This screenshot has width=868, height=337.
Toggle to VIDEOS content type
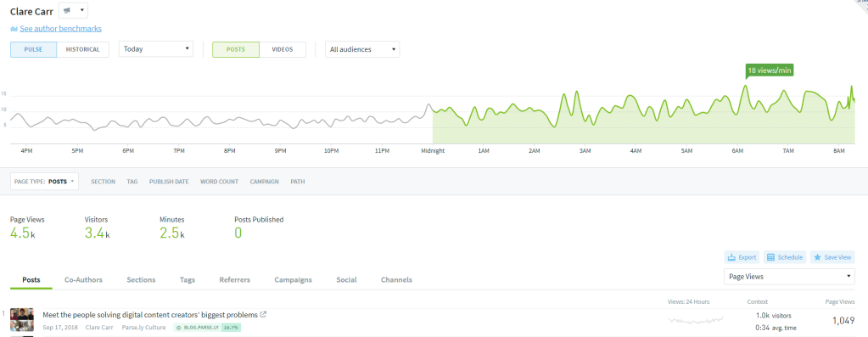(283, 49)
